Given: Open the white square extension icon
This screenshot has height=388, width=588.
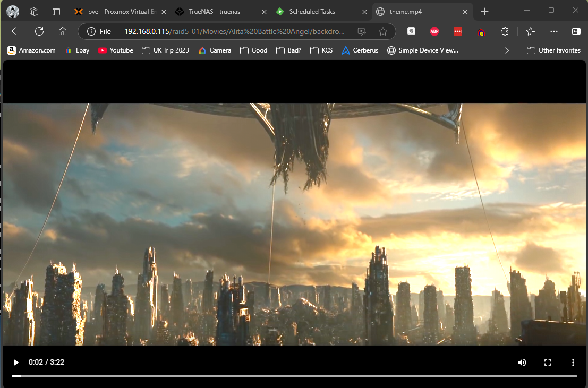Looking at the screenshot, I should [411, 31].
